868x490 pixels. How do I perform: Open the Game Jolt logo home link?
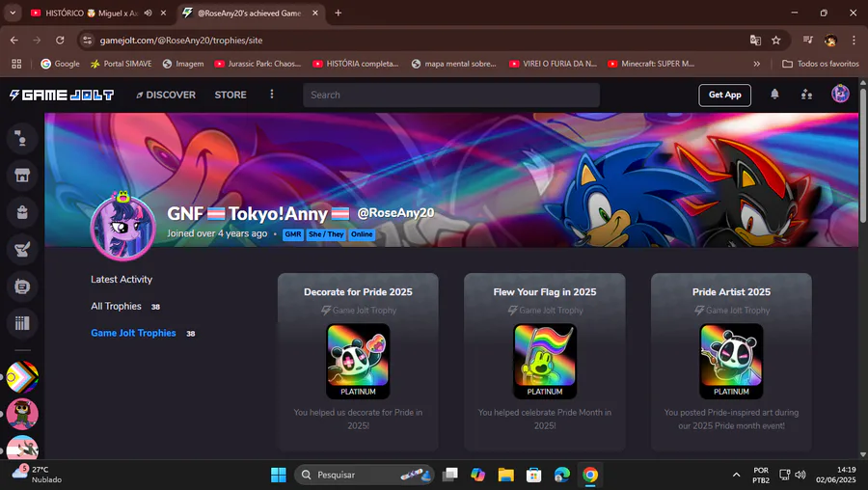pos(62,95)
